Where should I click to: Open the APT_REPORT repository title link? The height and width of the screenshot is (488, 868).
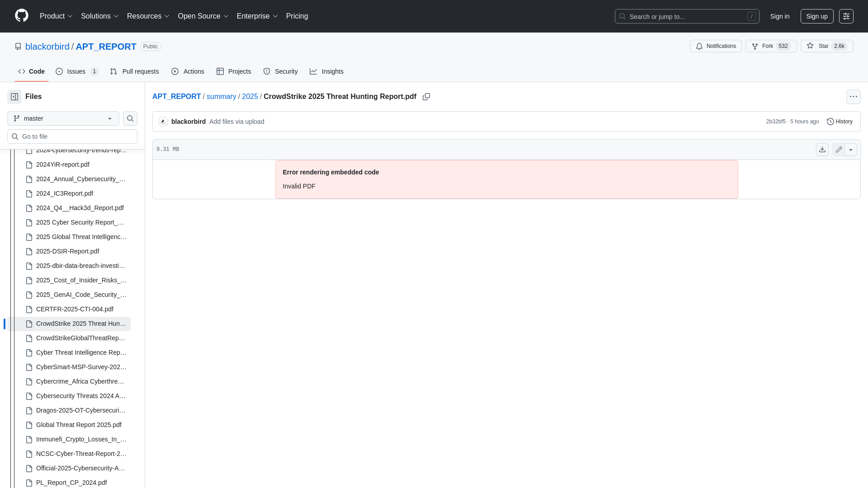point(106,47)
